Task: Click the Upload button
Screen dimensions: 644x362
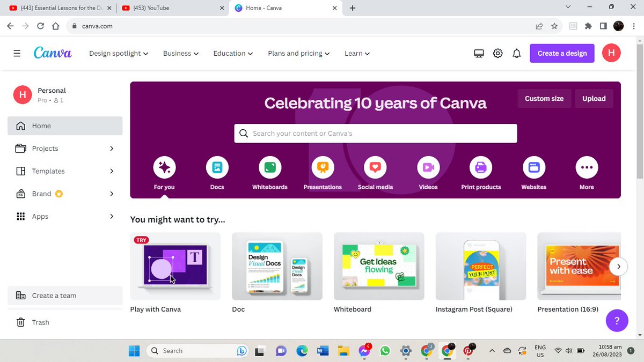Action: coord(594,99)
